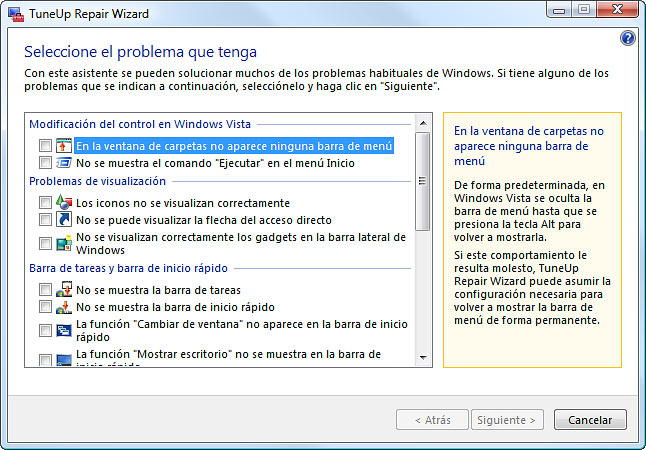Check the box for missing folder menu bar
Image resolution: width=646 pixels, height=450 pixels.
tap(45, 146)
